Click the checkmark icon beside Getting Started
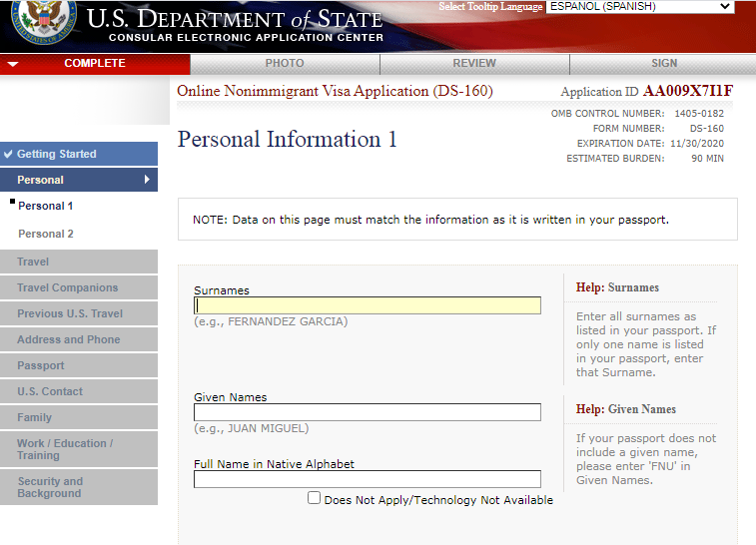This screenshot has width=756, height=545. pos(8,154)
